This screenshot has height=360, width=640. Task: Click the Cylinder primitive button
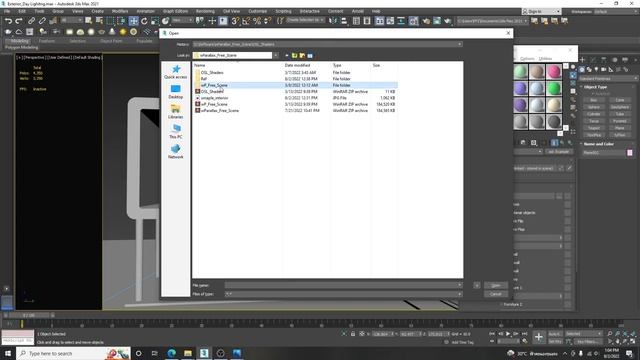593,114
